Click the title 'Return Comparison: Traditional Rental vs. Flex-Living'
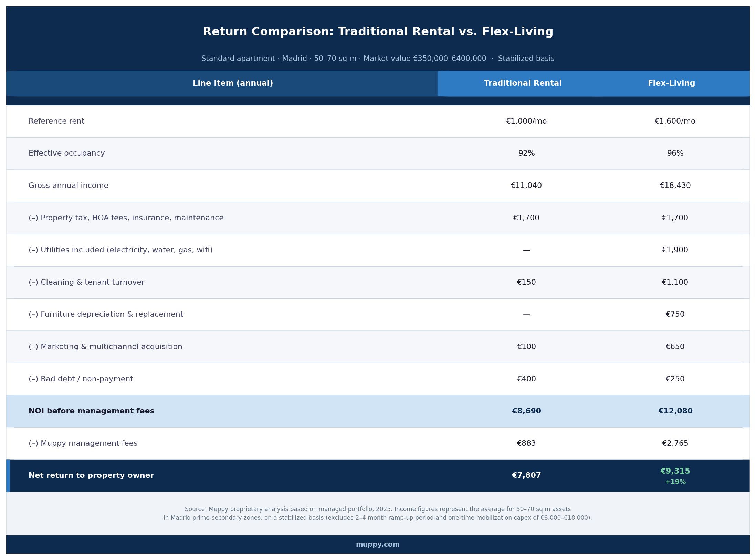The image size is (756, 560). 378,32
